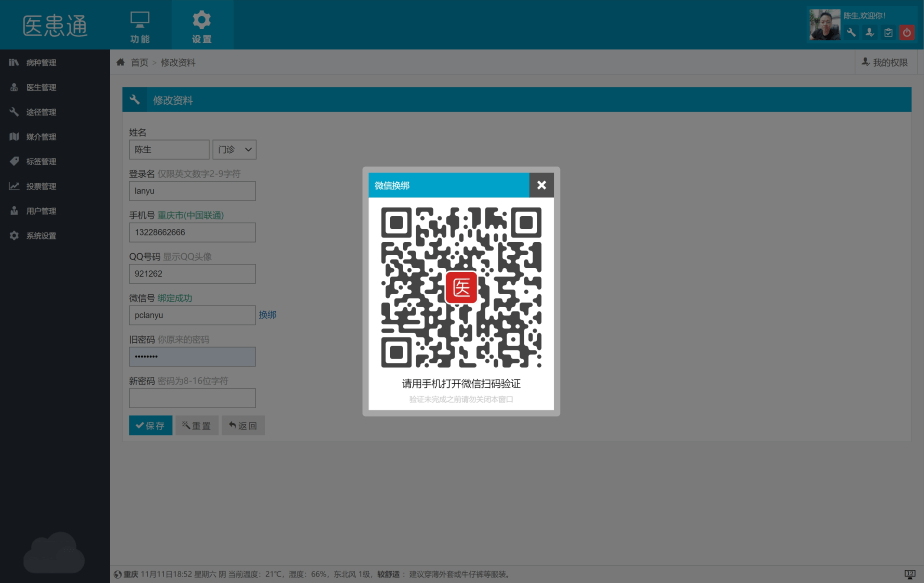Image resolution: width=924 pixels, height=583 pixels.
Task: Click the 手机号 field with 13228662666
Action: pyautogui.click(x=192, y=232)
